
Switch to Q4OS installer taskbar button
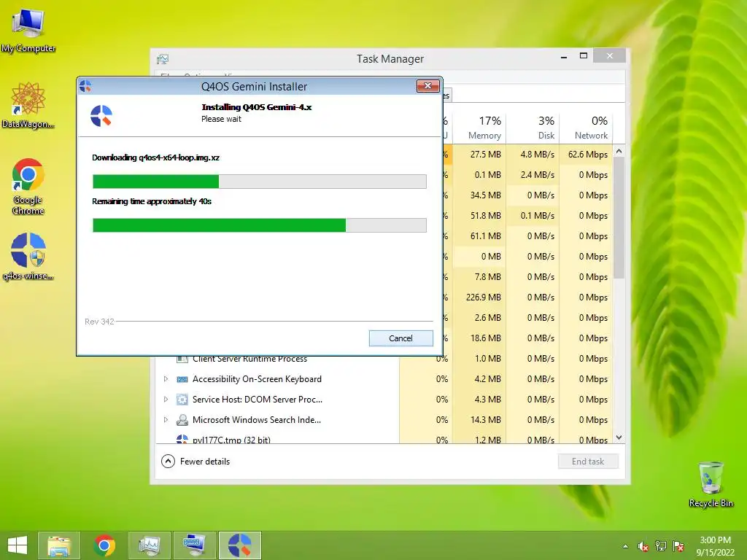pos(239,545)
